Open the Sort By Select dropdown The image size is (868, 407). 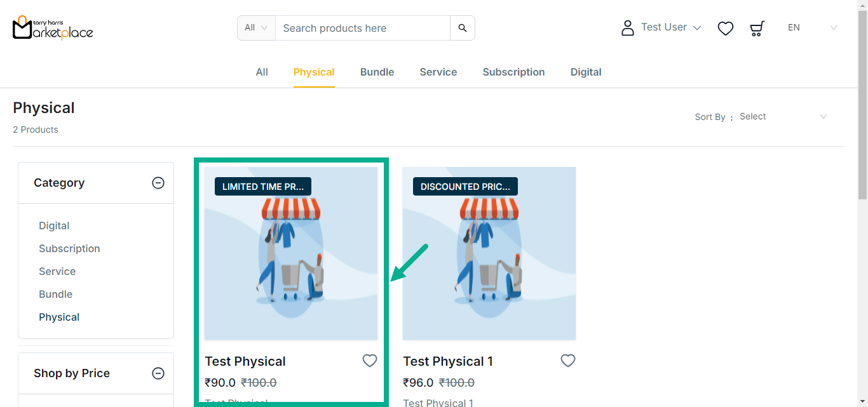coord(783,117)
